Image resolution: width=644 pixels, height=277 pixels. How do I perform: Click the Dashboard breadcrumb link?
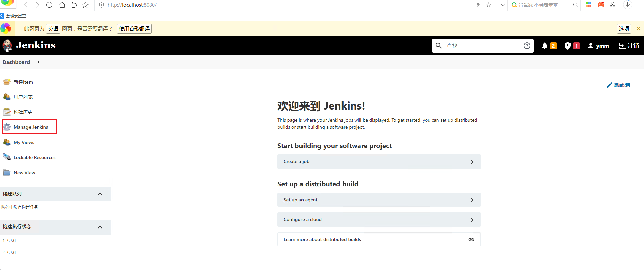point(16,62)
